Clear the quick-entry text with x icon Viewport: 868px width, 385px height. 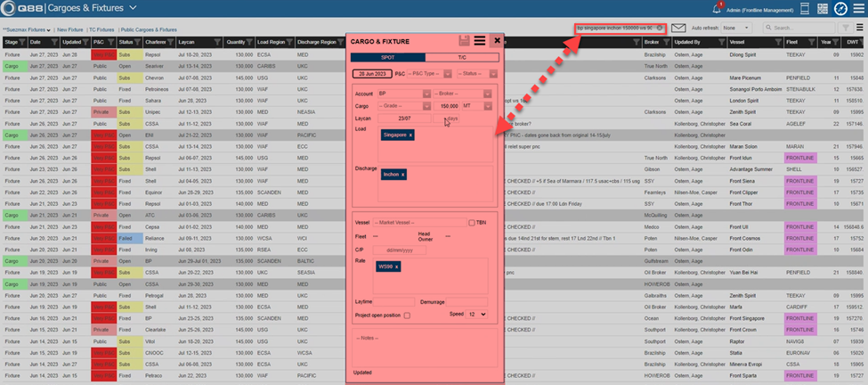pyautogui.click(x=661, y=28)
